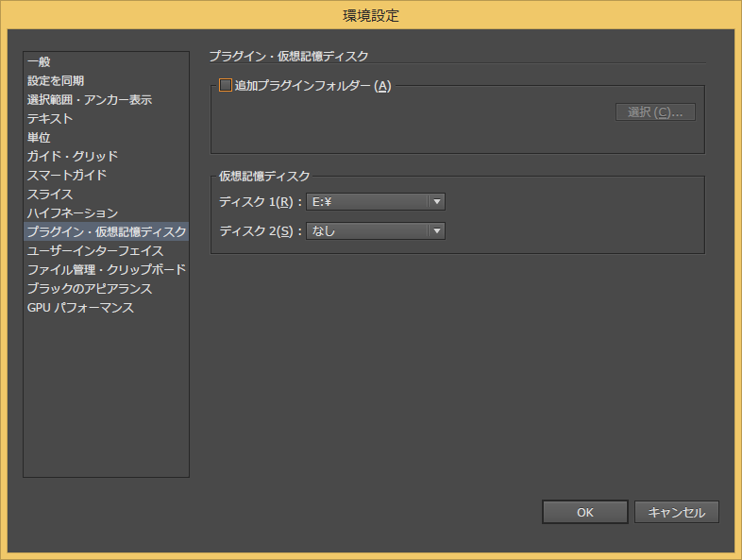This screenshot has height=560, width=742.
Task: Select テキスト in the category list
Action: coord(106,118)
